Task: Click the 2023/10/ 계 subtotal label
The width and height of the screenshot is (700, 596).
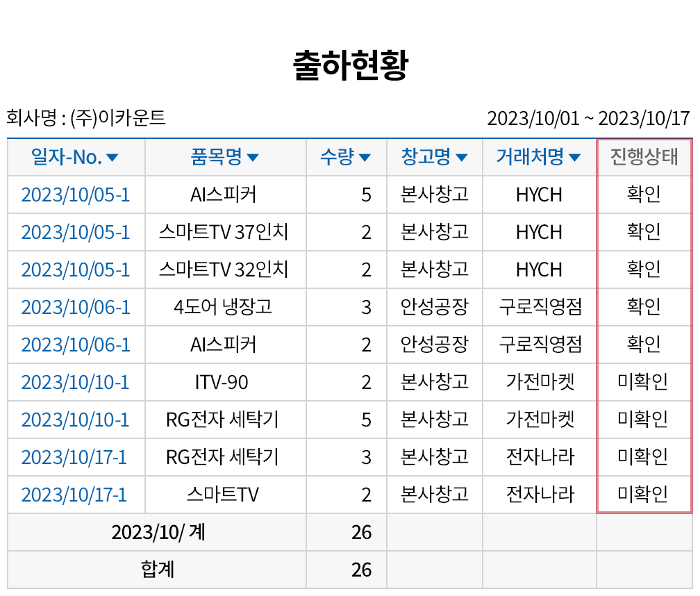Action: 157,533
